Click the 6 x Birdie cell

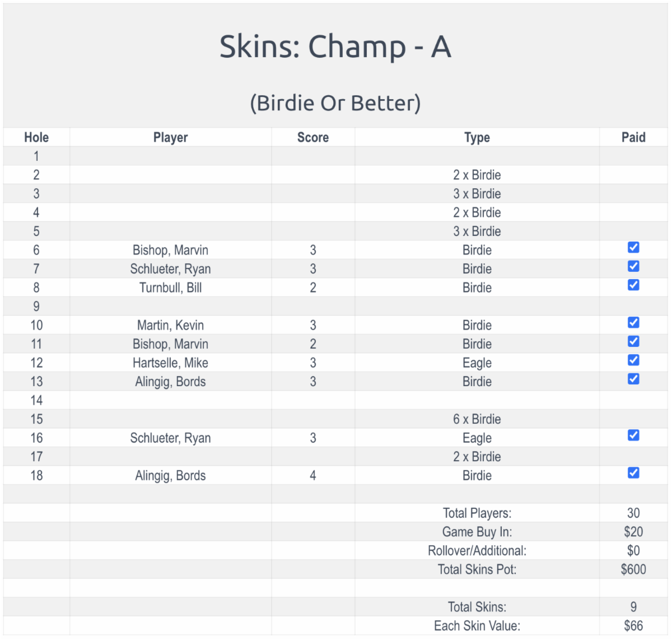coord(477,419)
